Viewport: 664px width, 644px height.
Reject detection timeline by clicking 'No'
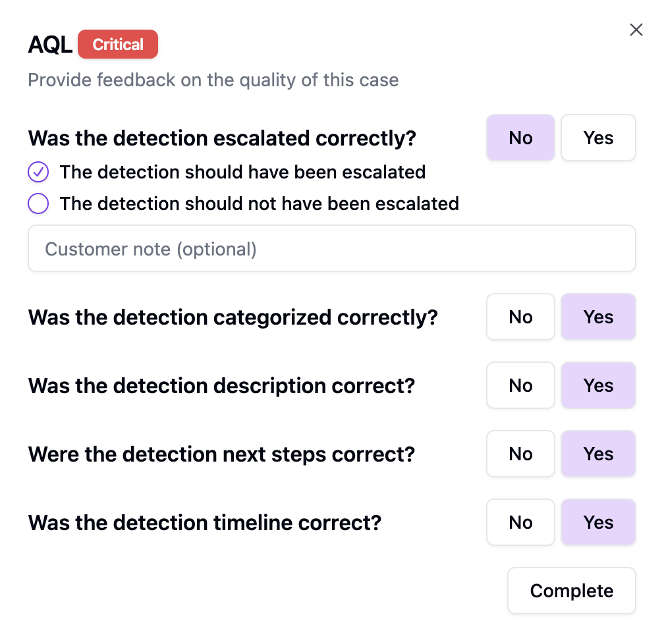520,522
